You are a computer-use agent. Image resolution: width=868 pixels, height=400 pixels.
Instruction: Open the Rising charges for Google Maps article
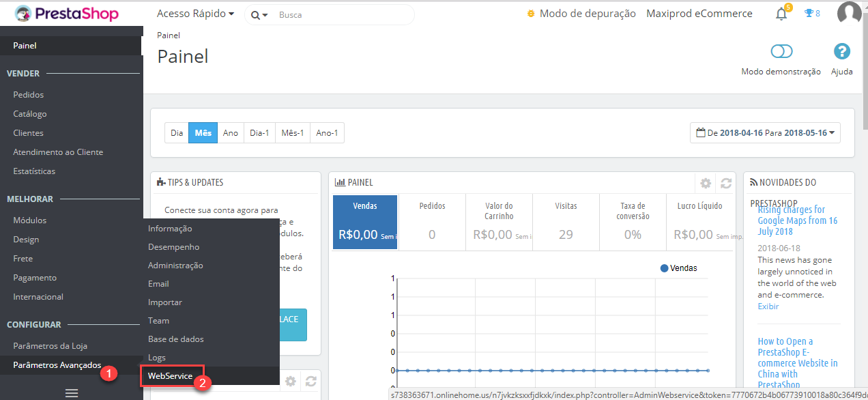tap(797, 220)
